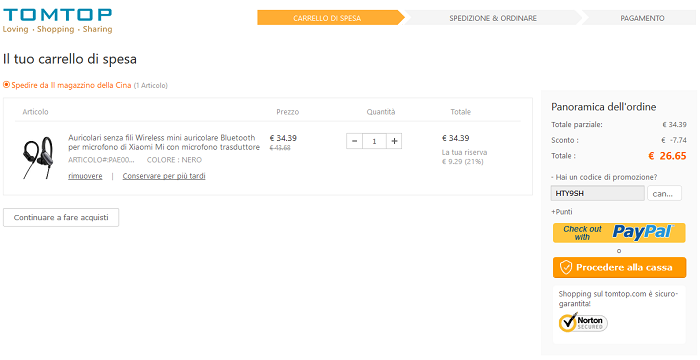Open the TOMTOP logo homepage link
700x360 pixels.
tap(57, 21)
